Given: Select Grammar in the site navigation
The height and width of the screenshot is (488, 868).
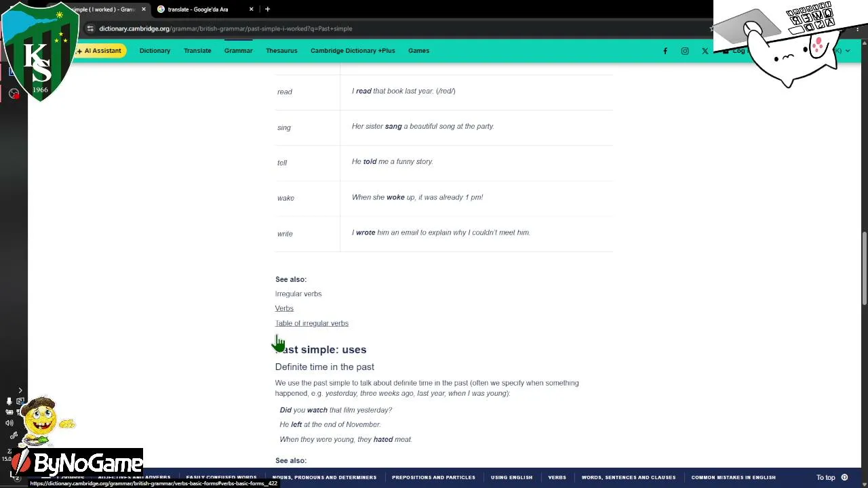Looking at the screenshot, I should pyautogui.click(x=238, y=51).
